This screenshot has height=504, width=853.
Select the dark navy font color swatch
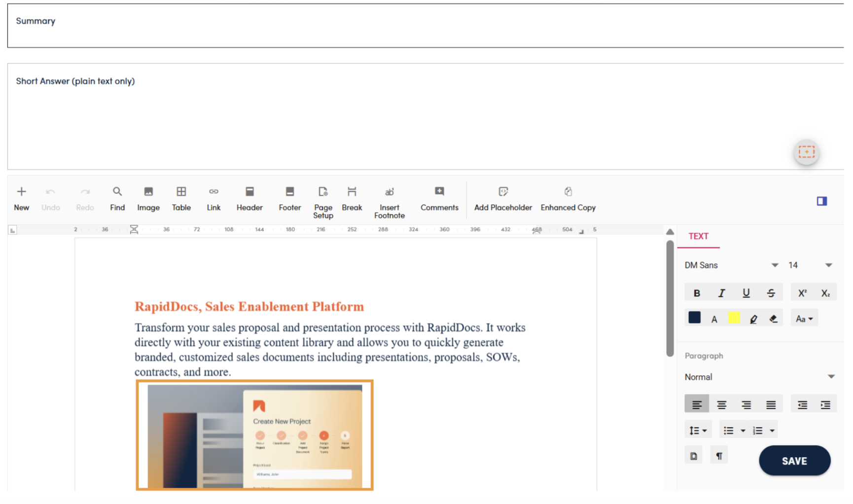tap(694, 318)
